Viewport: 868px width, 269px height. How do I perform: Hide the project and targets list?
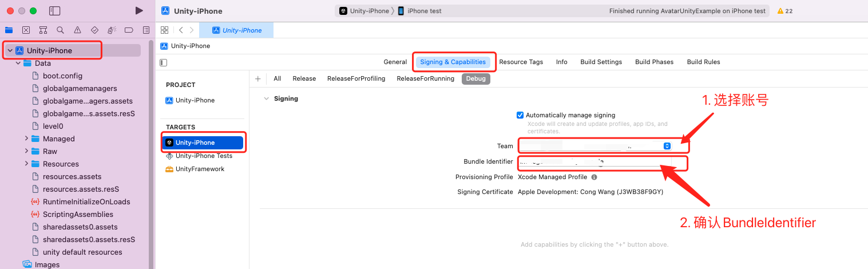point(164,62)
